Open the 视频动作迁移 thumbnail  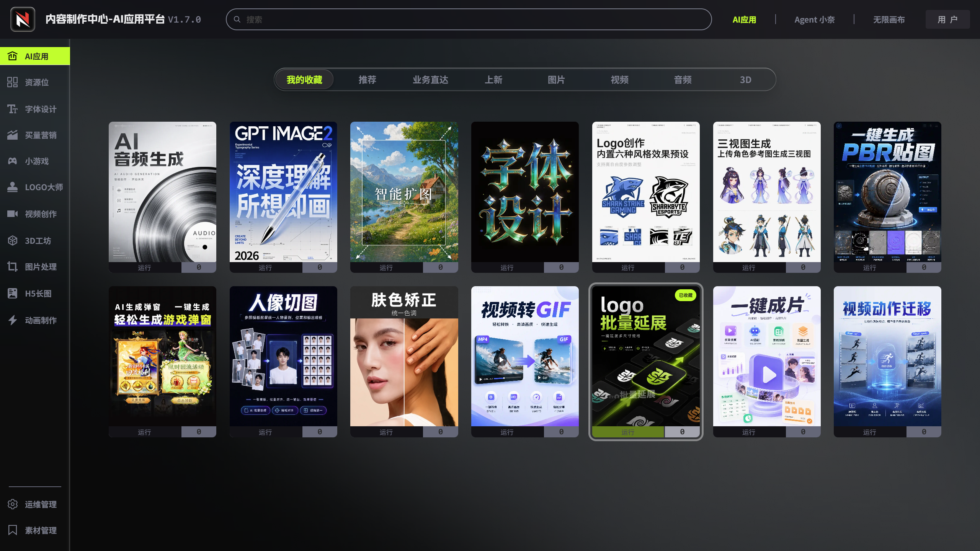tap(887, 356)
